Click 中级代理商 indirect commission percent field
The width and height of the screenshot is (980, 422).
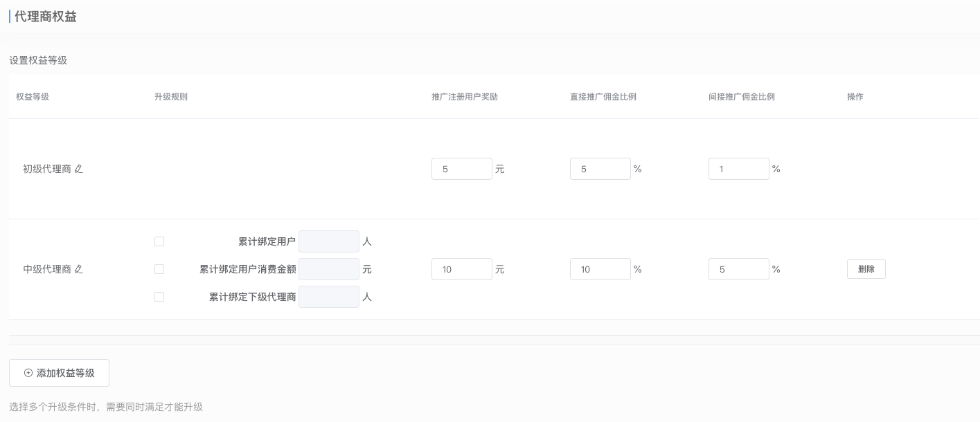(x=738, y=269)
